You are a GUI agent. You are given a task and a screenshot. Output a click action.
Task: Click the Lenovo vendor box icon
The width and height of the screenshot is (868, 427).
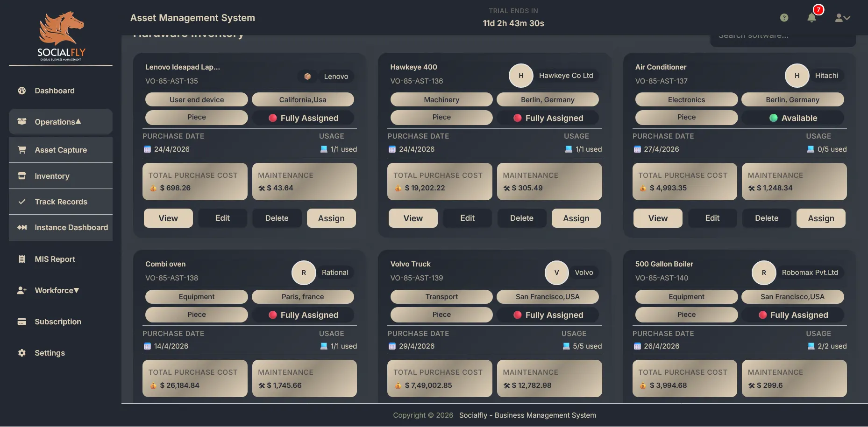[x=307, y=76]
